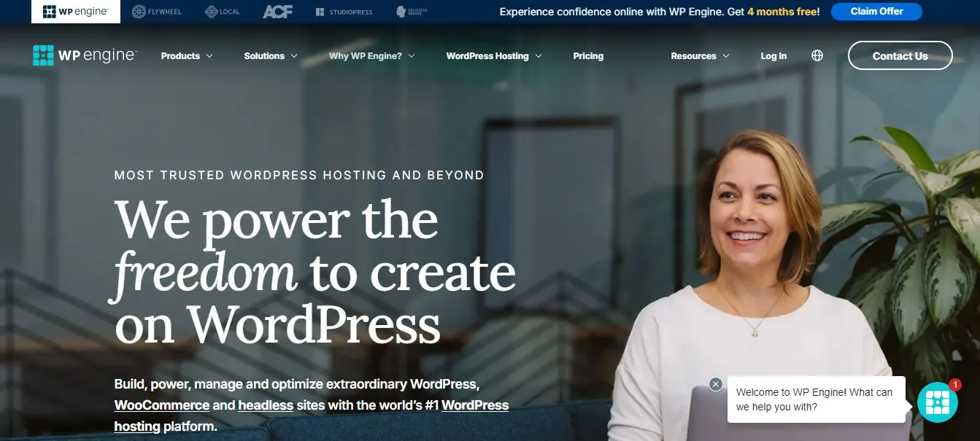Screen dimensions: 980x441
Task: Click Log In in the navigation
Action: (773, 55)
